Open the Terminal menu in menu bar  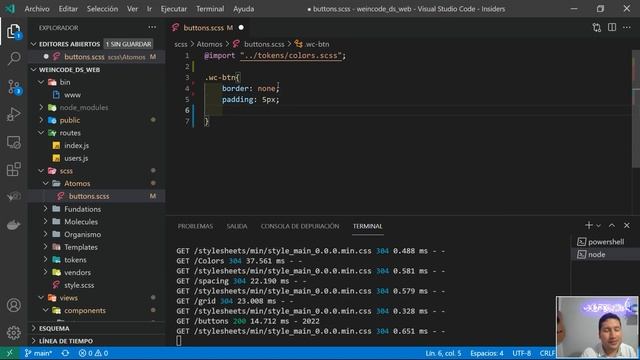pos(210,9)
